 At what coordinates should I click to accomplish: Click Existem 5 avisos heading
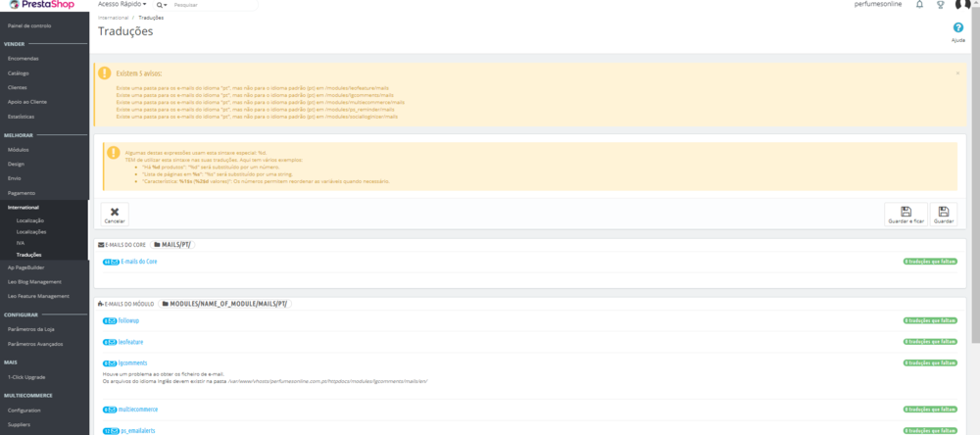click(x=139, y=73)
